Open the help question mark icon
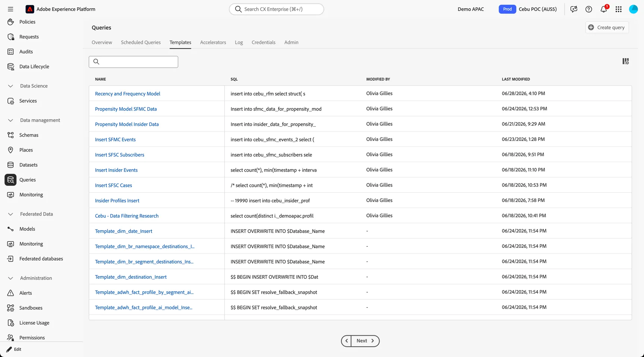Screen dimensions: 644x357 pos(589,9)
